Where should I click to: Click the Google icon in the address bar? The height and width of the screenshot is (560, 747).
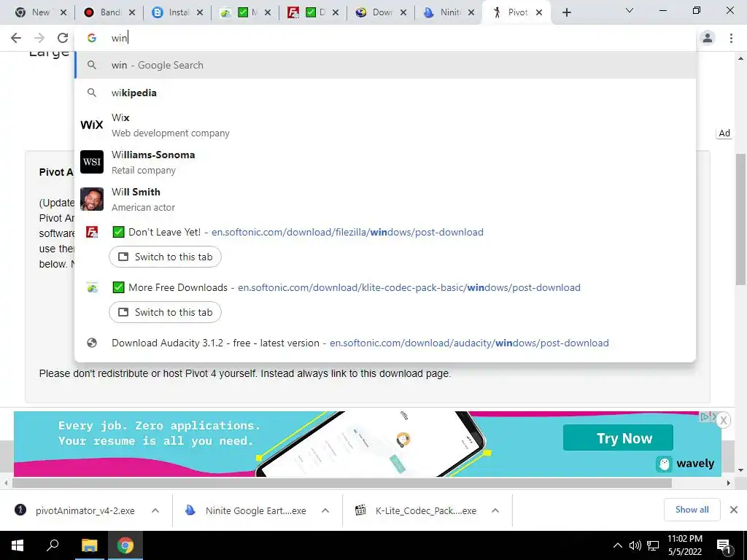91,38
